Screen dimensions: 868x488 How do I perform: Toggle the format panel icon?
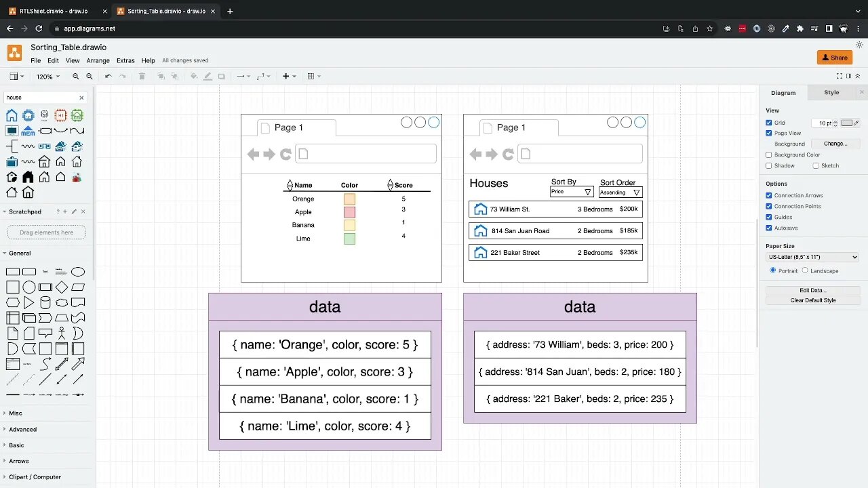pyautogui.click(x=848, y=76)
